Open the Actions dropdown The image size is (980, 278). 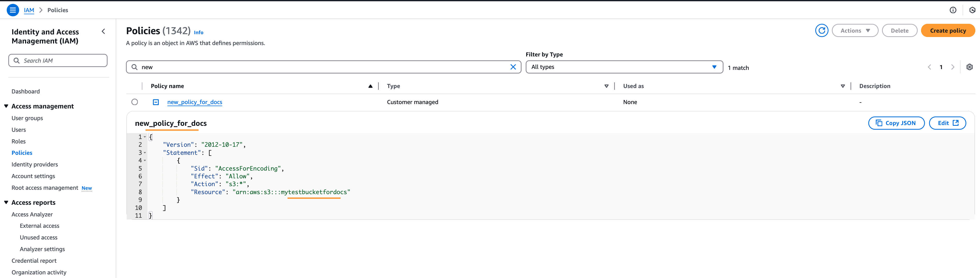click(855, 31)
